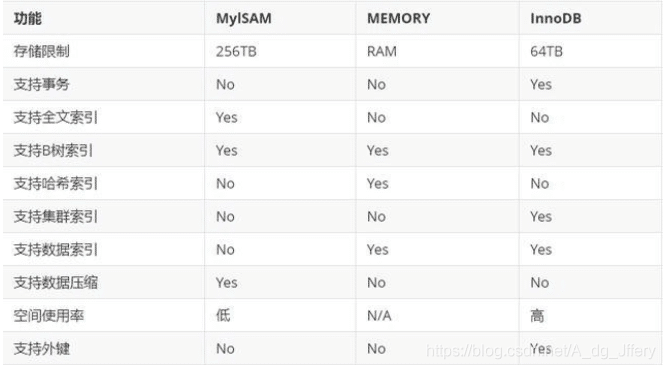
Task: Click the MEMORY column header
Action: click(398, 19)
